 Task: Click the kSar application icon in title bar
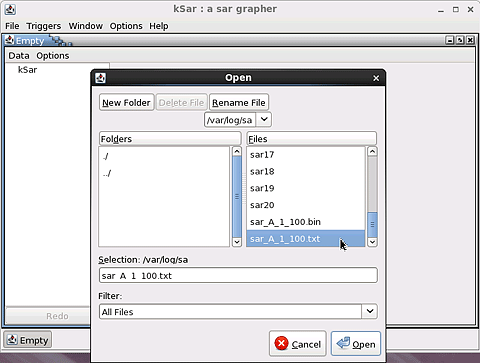click(x=10, y=9)
